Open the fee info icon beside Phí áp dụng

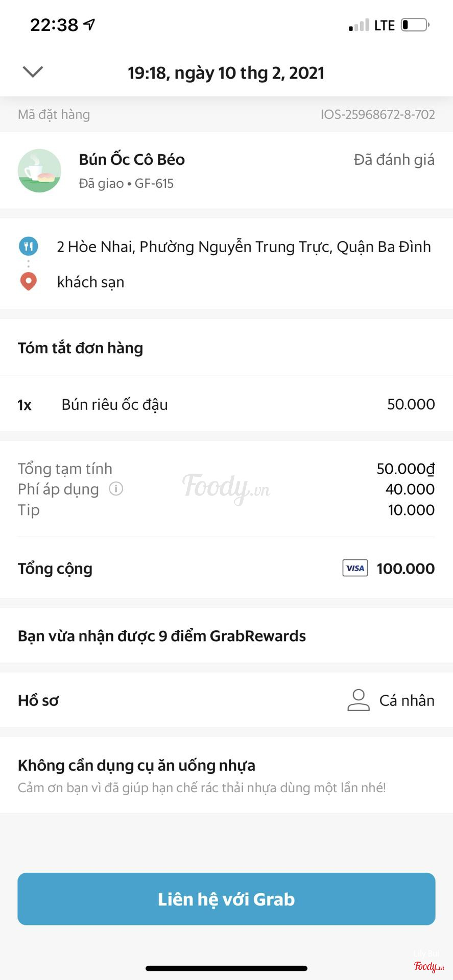116,489
